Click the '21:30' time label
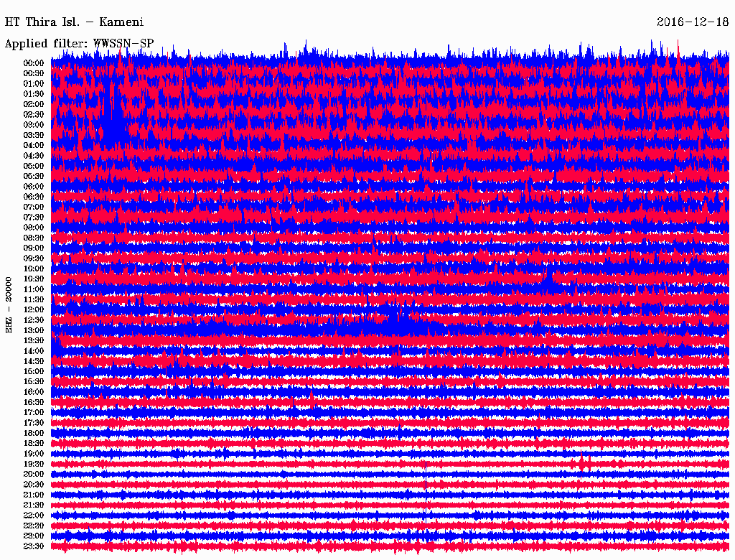735x560 pixels. click(x=34, y=505)
